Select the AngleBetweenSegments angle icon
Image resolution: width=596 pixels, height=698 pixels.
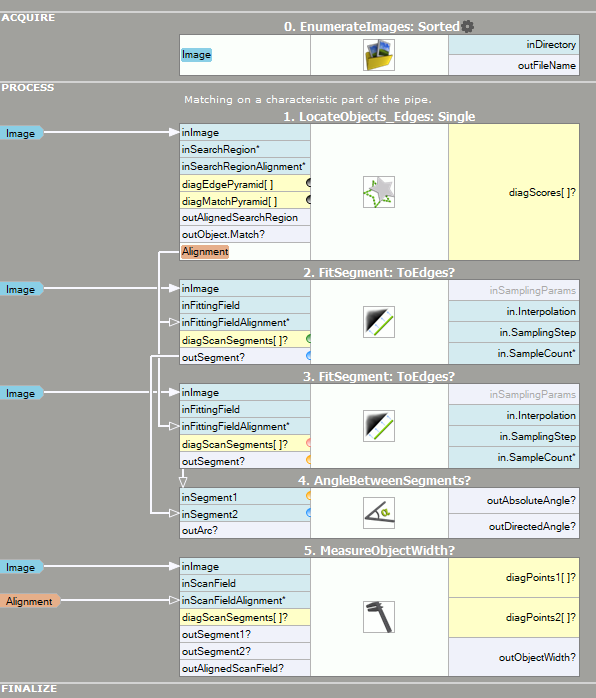379,513
